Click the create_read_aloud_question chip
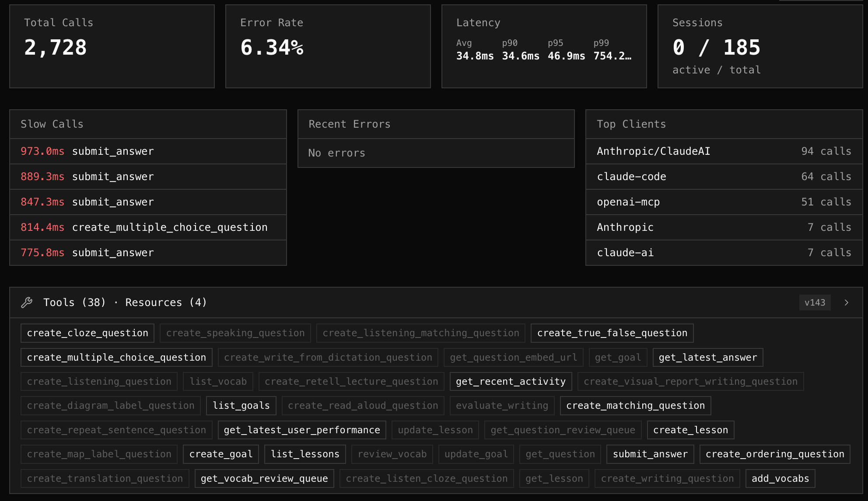 [x=363, y=406]
